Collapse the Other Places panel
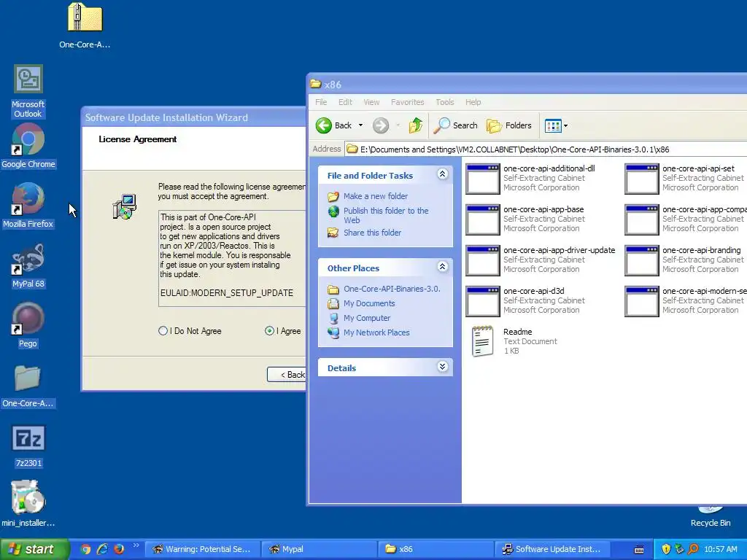Screen dimensions: 747x560 coord(442,267)
